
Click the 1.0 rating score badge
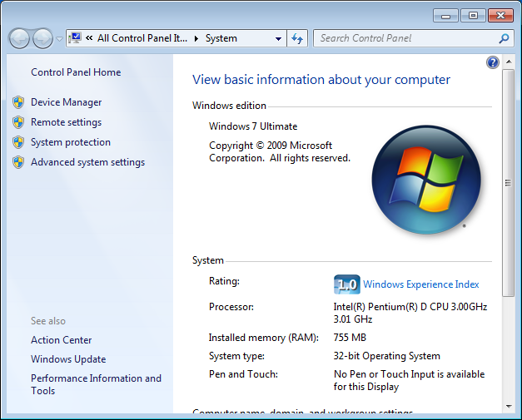click(346, 284)
